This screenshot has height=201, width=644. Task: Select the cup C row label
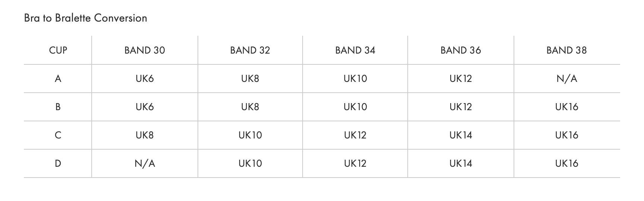[58, 135]
